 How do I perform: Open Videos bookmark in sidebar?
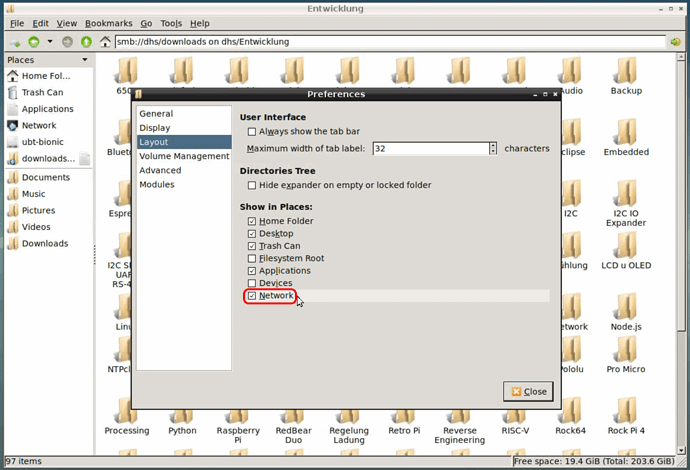[48, 227]
